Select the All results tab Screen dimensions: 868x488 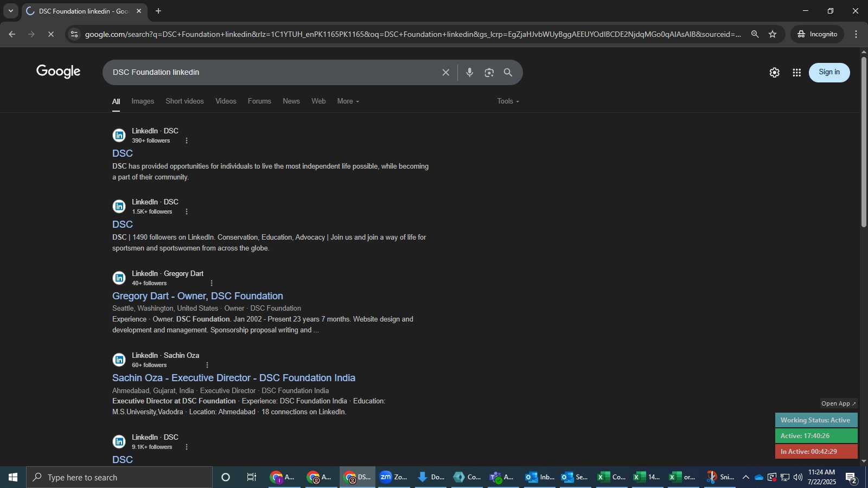(x=116, y=102)
